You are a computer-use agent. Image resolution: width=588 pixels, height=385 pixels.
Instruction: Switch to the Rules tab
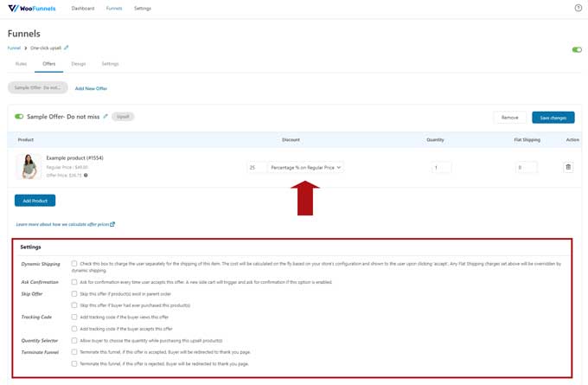(21, 64)
